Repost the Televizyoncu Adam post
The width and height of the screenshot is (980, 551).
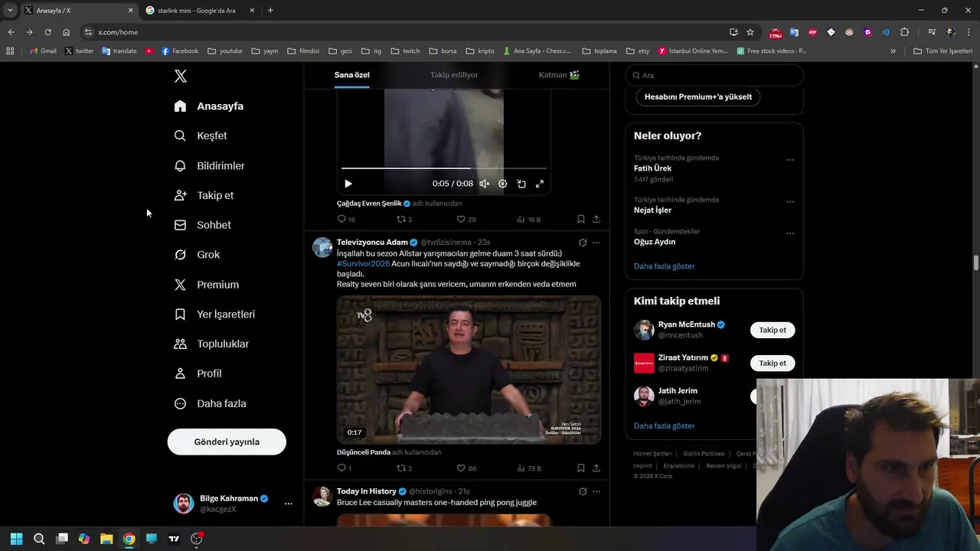pyautogui.click(x=404, y=468)
